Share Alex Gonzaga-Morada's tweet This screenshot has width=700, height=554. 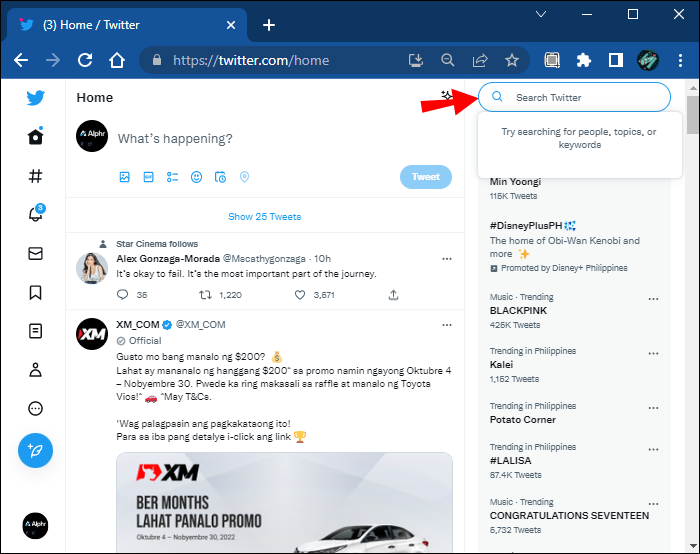click(x=393, y=295)
